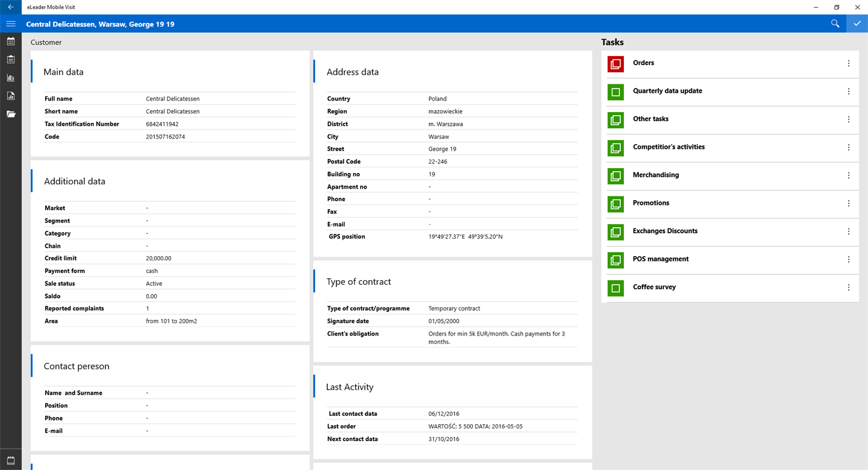The width and height of the screenshot is (868, 470).
Task: Open the reports chart icon in sidebar
Action: [11, 96]
